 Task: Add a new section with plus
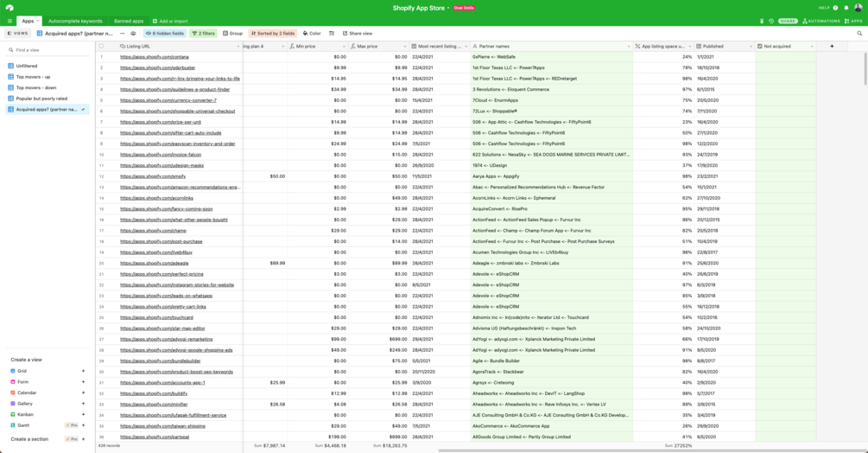(84, 439)
